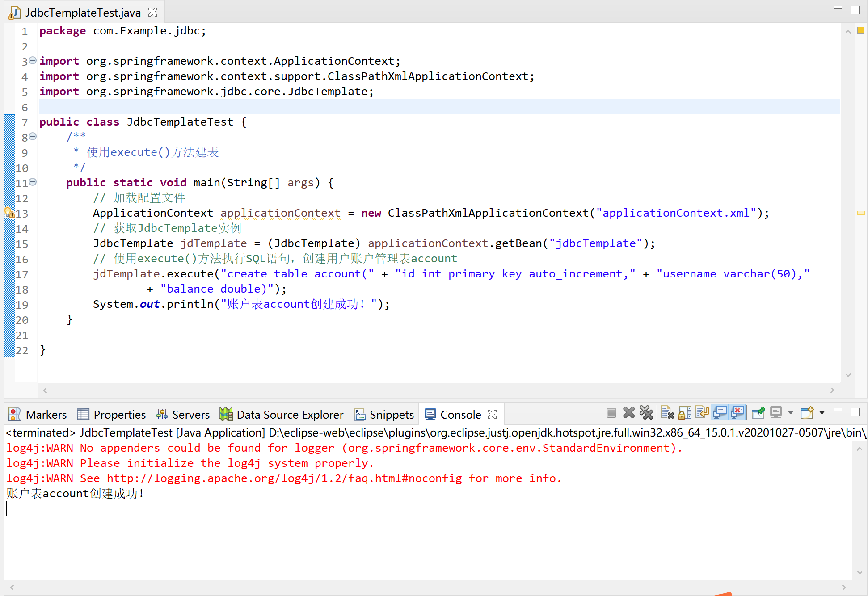868x596 pixels.
Task: Pin Console with green pushpin icon
Action: pyautogui.click(x=758, y=413)
